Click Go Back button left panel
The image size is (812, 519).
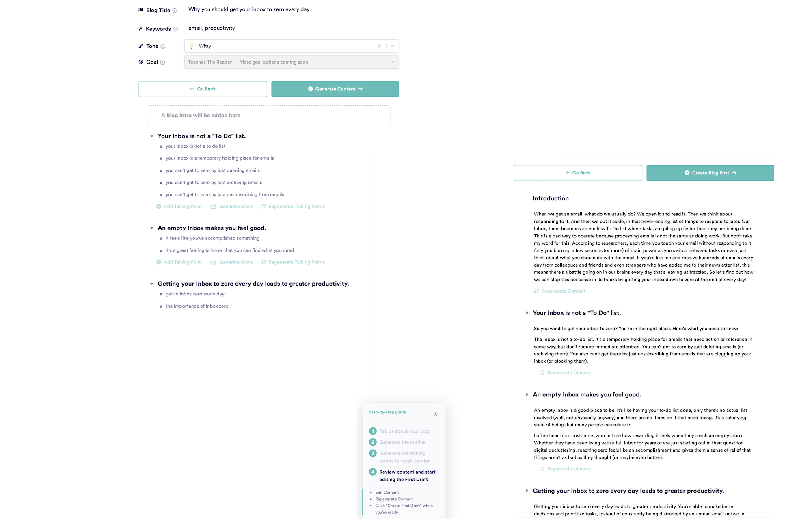tap(203, 89)
